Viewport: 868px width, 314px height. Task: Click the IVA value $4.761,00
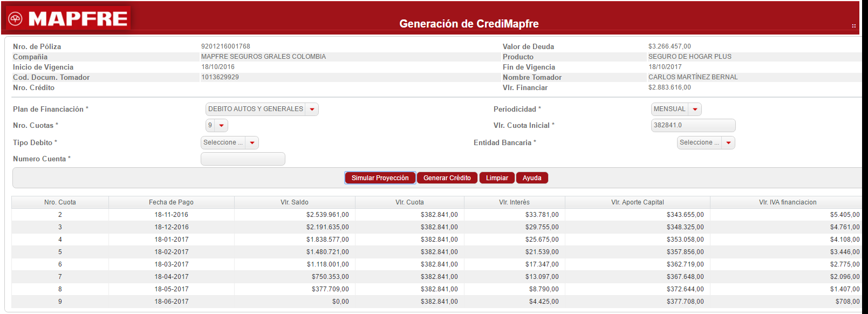(845, 227)
